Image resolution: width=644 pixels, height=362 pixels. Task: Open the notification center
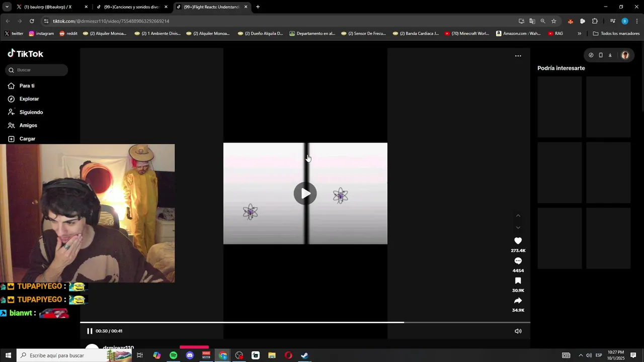(x=633, y=355)
